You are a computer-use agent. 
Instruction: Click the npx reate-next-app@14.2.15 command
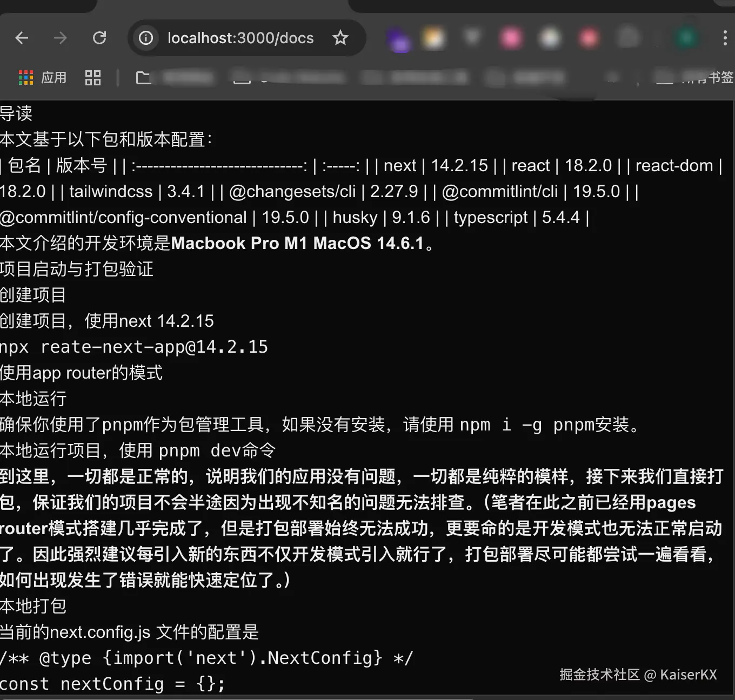point(134,347)
